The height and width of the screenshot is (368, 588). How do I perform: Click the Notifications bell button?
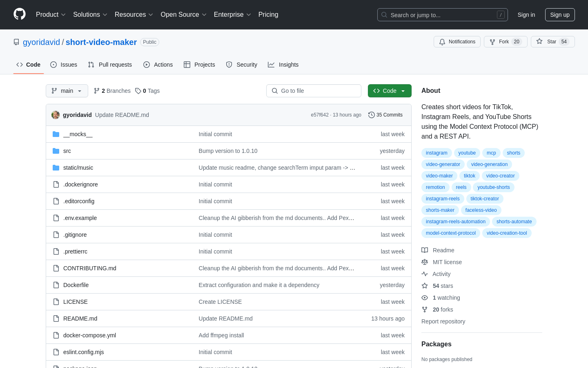pyautogui.click(x=457, y=42)
